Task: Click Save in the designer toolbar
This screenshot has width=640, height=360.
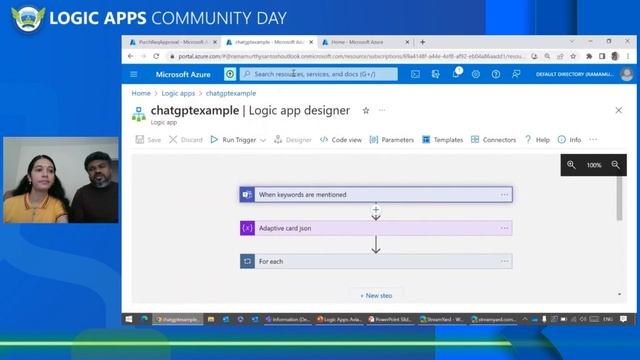Action: [x=148, y=140]
